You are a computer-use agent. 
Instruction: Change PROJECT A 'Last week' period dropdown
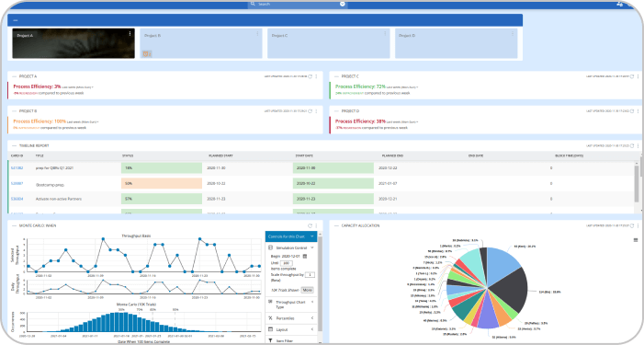(77, 87)
